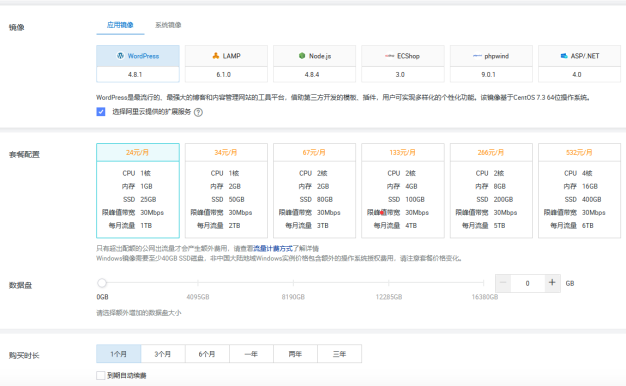626x386 pixels.
Task: Click the ASP/.NET logo icon
Action: (564, 56)
